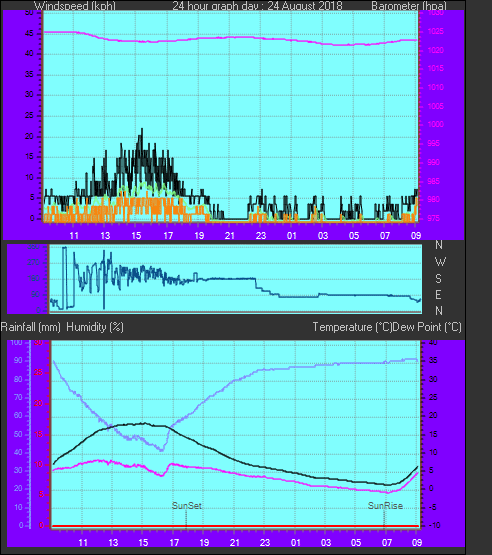The image size is (492, 555).
Task: Click the humidity minimum dip near hour 16
Action: [x=162, y=450]
